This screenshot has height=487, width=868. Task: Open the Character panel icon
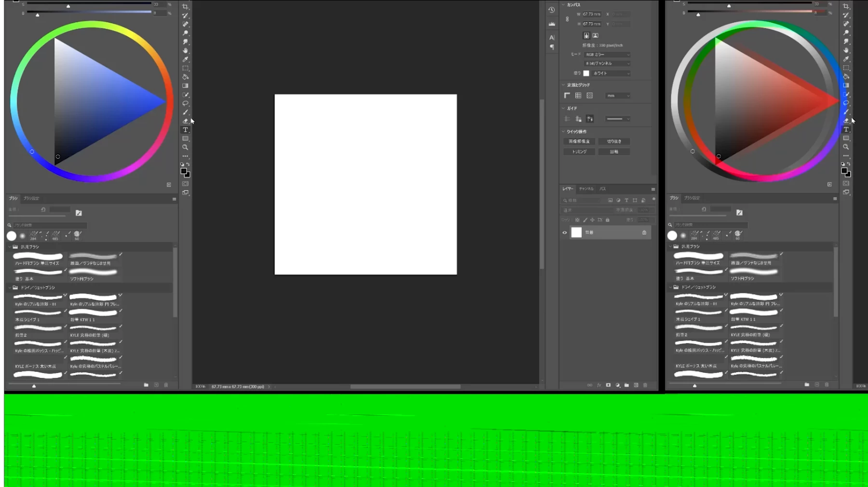point(552,38)
